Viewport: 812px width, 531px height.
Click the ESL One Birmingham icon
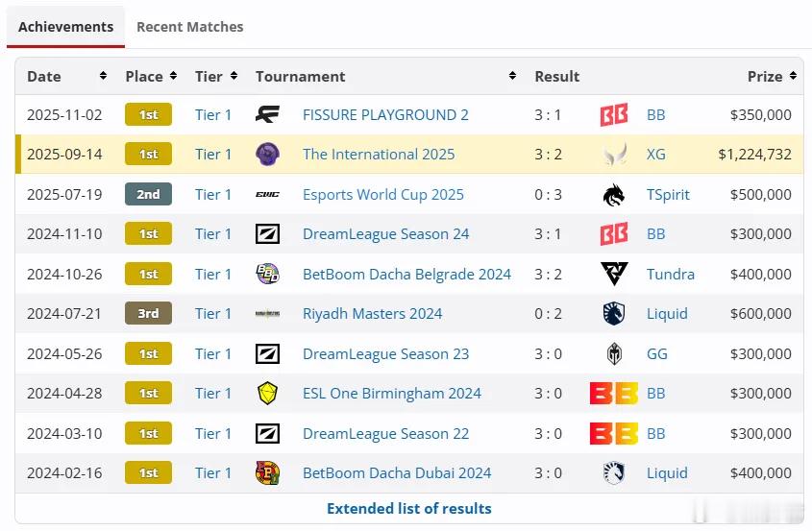click(267, 394)
